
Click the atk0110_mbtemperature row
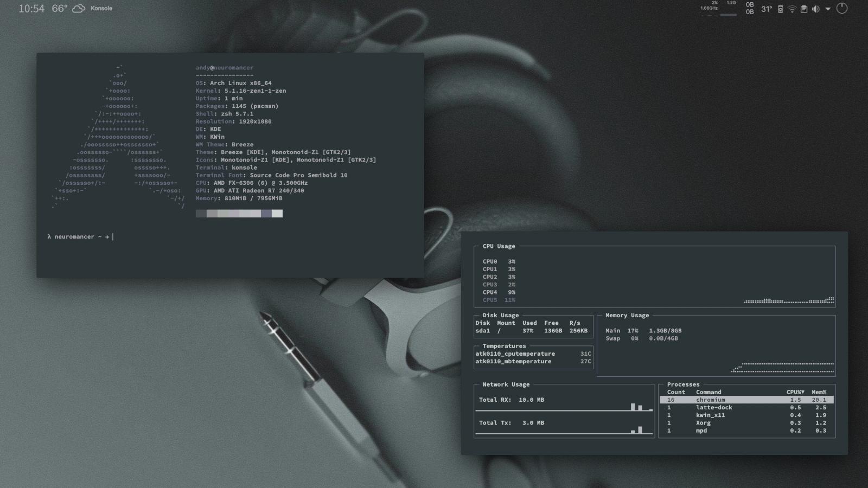point(533,361)
